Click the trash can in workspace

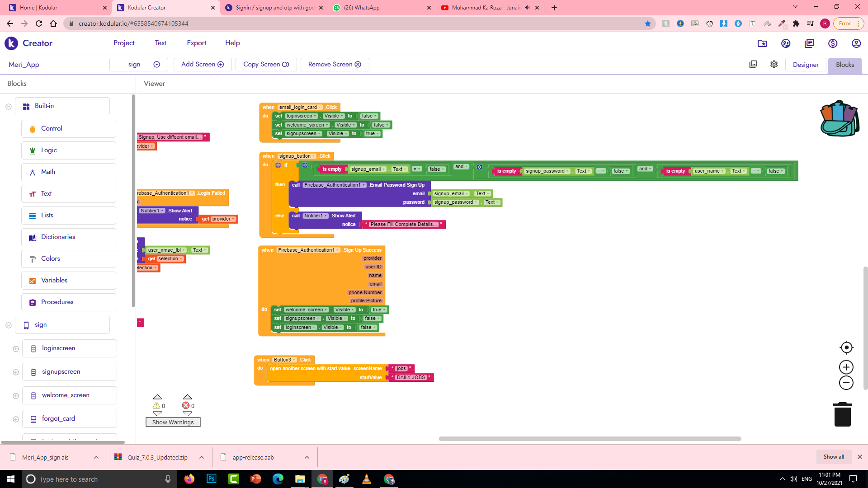842,414
